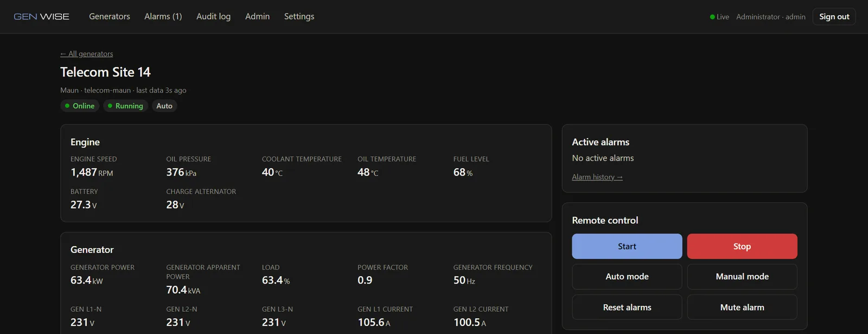Click the 376 kPa oil pressure value

click(181, 172)
